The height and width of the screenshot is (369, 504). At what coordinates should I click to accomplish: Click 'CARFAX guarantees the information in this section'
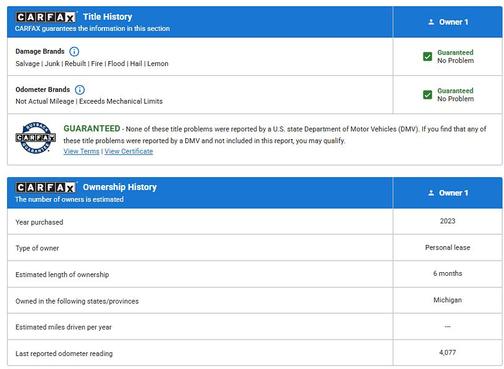point(92,29)
